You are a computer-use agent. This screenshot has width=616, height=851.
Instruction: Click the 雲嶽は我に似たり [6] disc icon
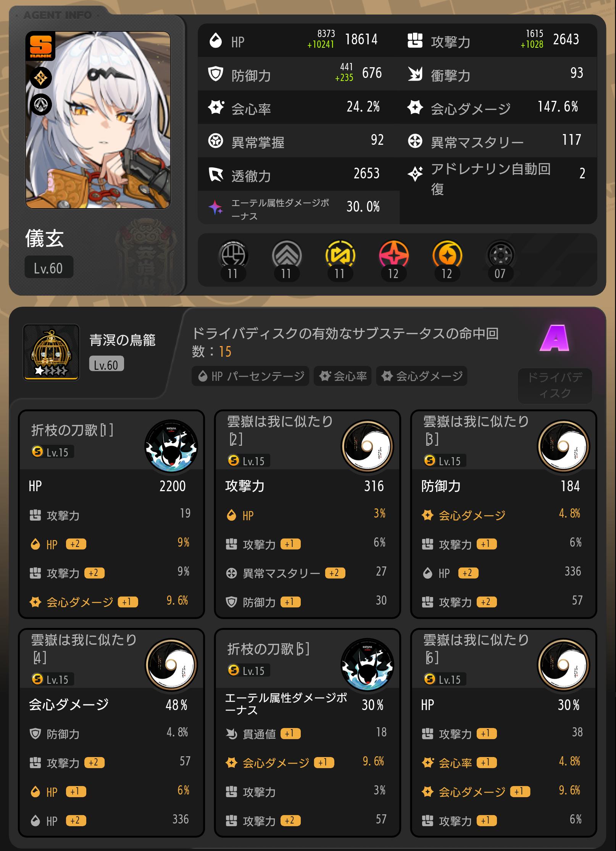563,665
